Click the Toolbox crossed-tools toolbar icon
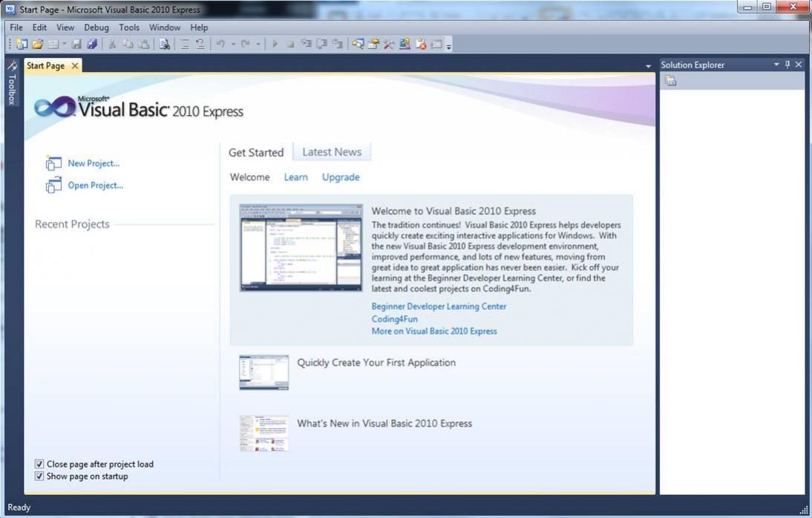 tap(389, 45)
